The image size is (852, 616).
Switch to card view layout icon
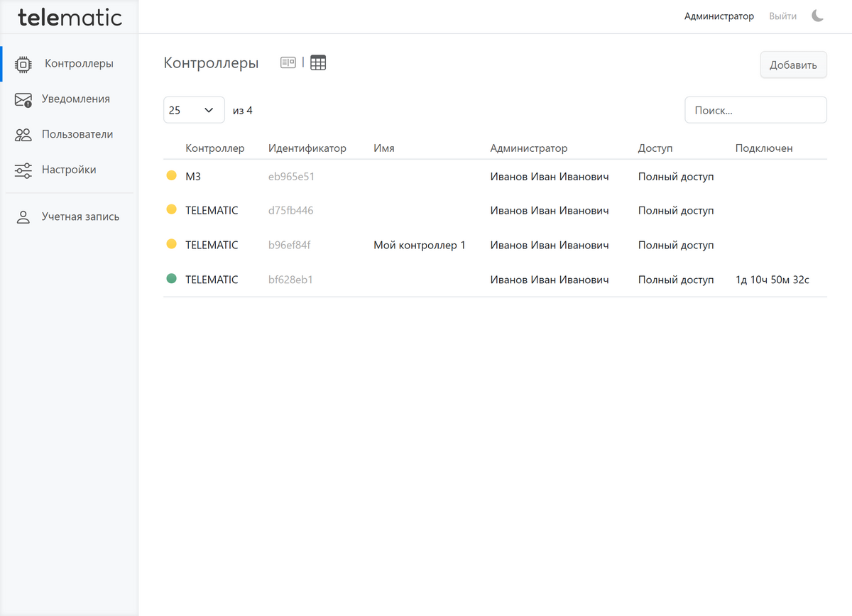288,62
